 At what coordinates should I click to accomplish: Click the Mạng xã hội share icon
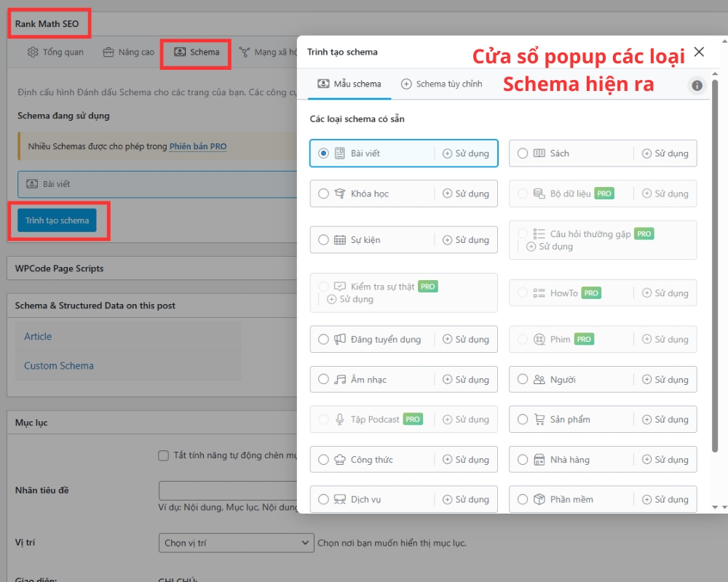click(x=244, y=52)
